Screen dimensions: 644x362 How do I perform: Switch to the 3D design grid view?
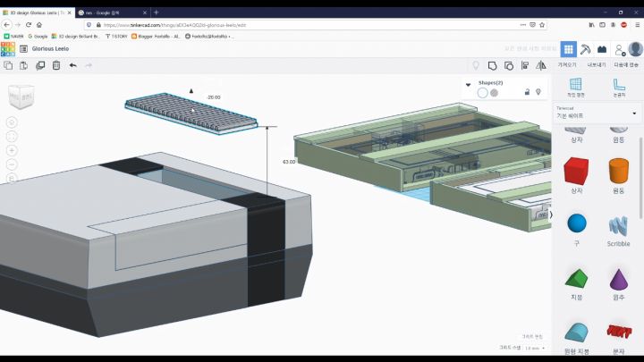click(569, 49)
